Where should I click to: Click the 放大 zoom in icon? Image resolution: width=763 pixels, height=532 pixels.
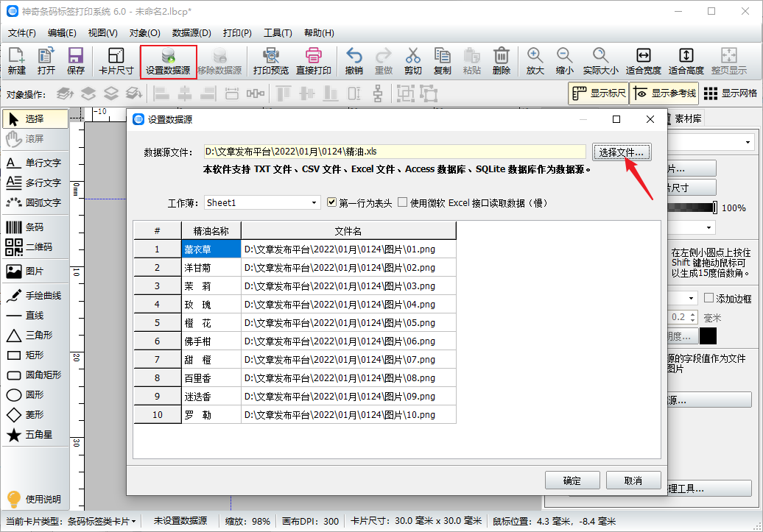click(x=535, y=61)
